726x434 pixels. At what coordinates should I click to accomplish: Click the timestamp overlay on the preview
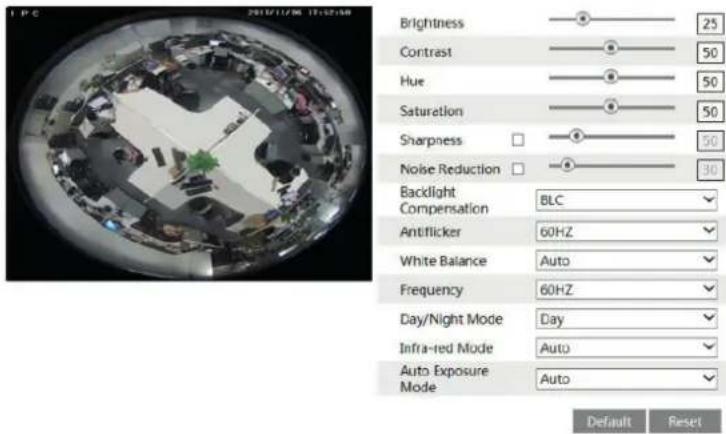tap(300, 13)
